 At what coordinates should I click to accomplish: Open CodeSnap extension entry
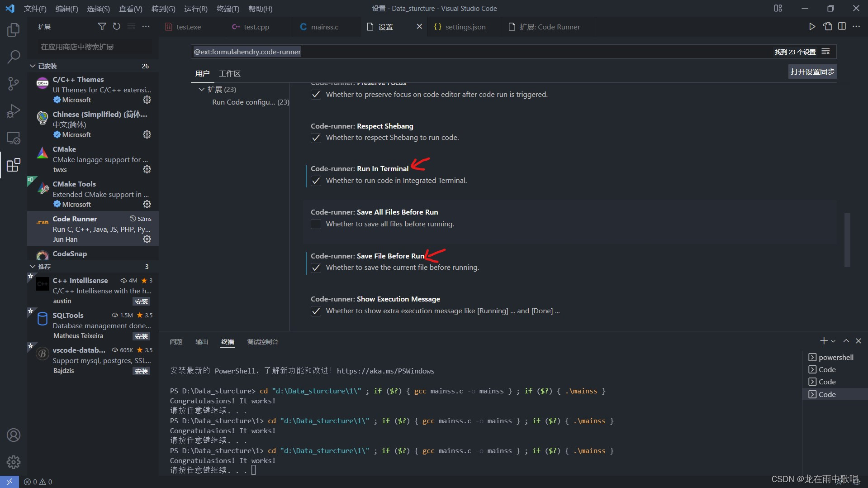pos(93,254)
